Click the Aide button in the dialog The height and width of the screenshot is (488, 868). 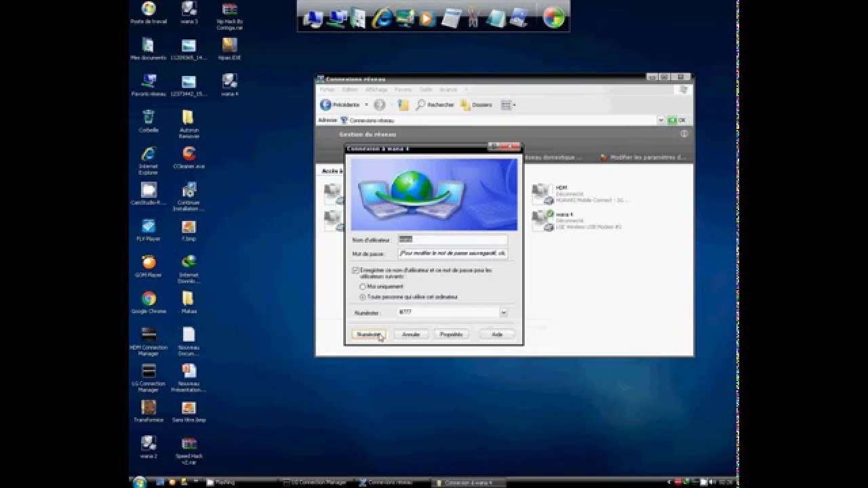click(497, 334)
